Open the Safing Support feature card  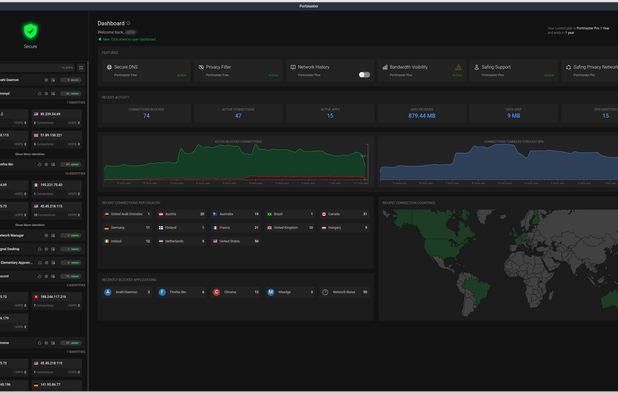[514, 71]
